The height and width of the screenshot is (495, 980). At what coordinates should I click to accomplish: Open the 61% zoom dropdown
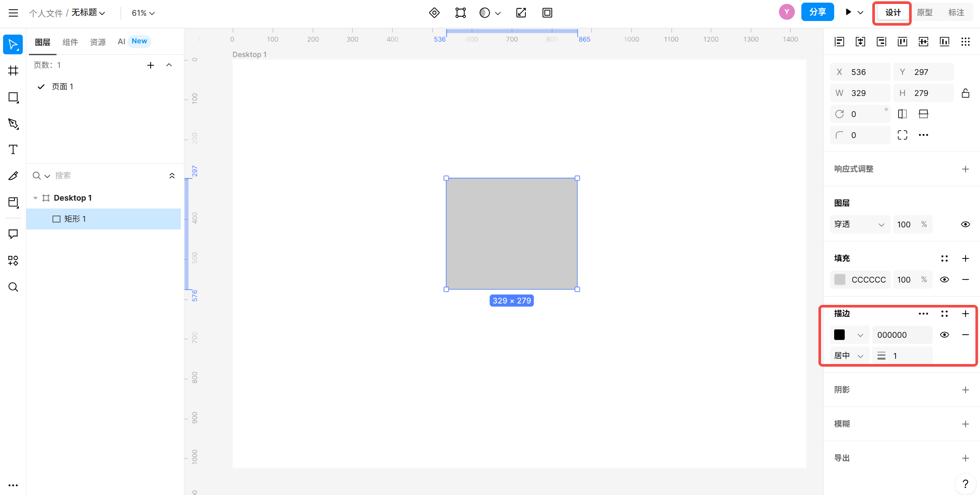143,13
